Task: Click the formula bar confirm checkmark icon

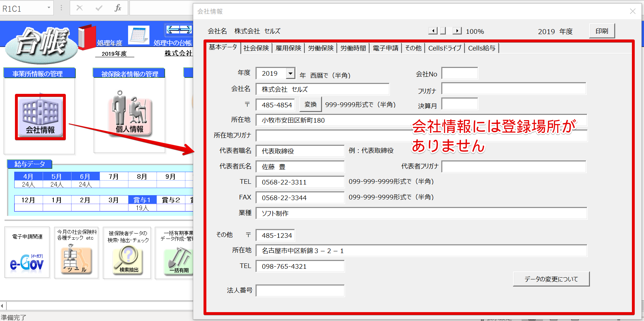Action: click(x=99, y=8)
